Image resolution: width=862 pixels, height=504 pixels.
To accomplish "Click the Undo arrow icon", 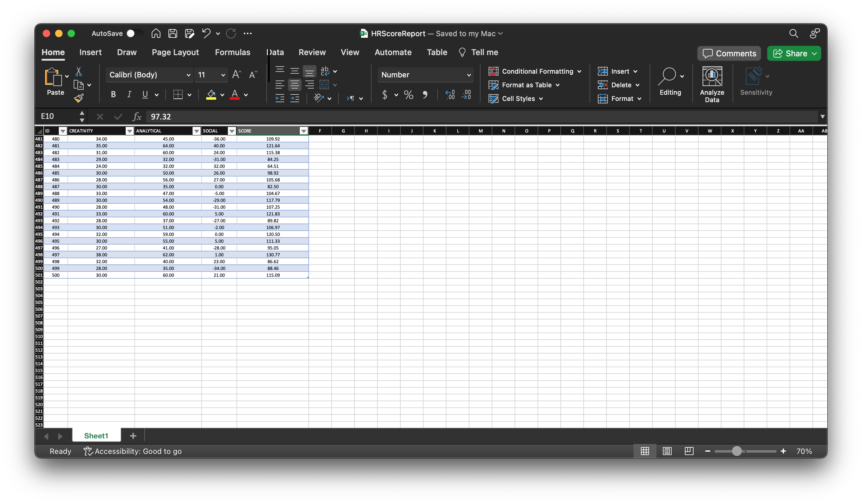I will [x=206, y=33].
